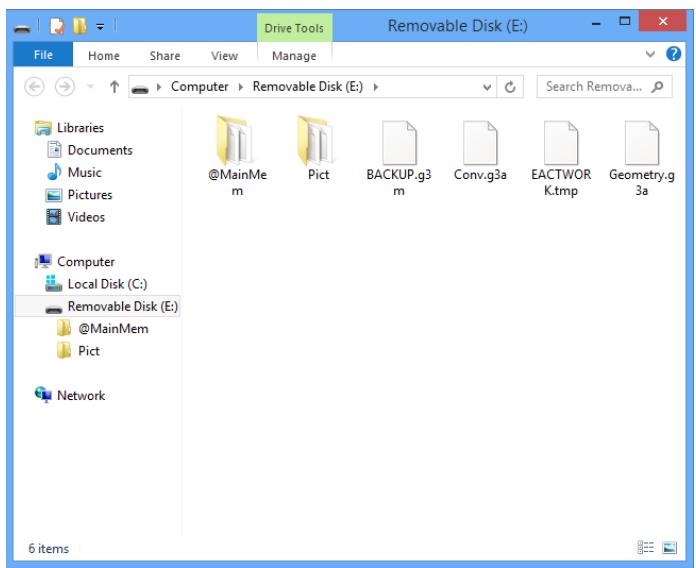Maximize the Removable Disk window
The height and width of the screenshot is (568, 696).
coord(625,21)
